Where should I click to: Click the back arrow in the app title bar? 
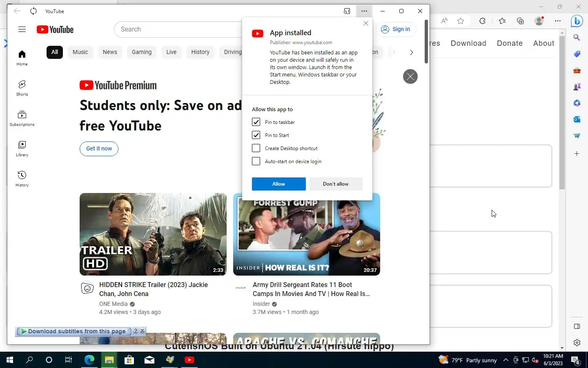pyautogui.click(x=17, y=11)
